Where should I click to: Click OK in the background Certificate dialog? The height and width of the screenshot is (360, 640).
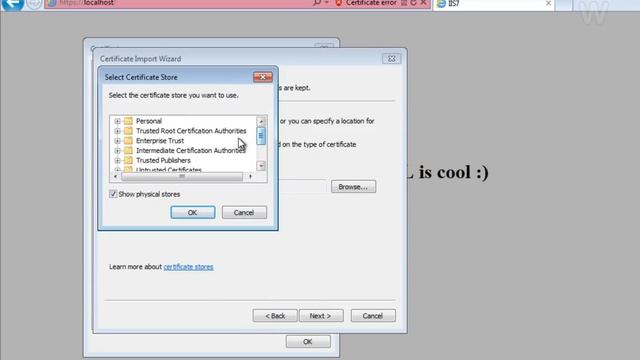308,342
